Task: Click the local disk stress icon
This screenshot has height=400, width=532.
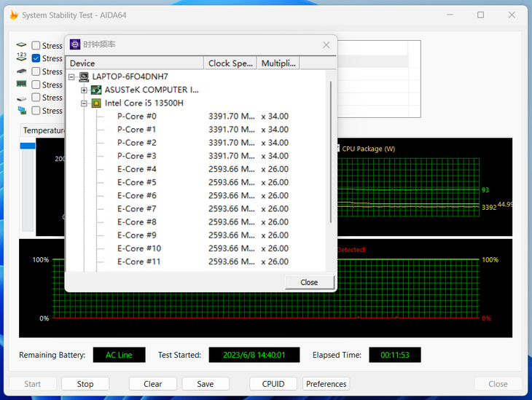Action: [x=21, y=99]
